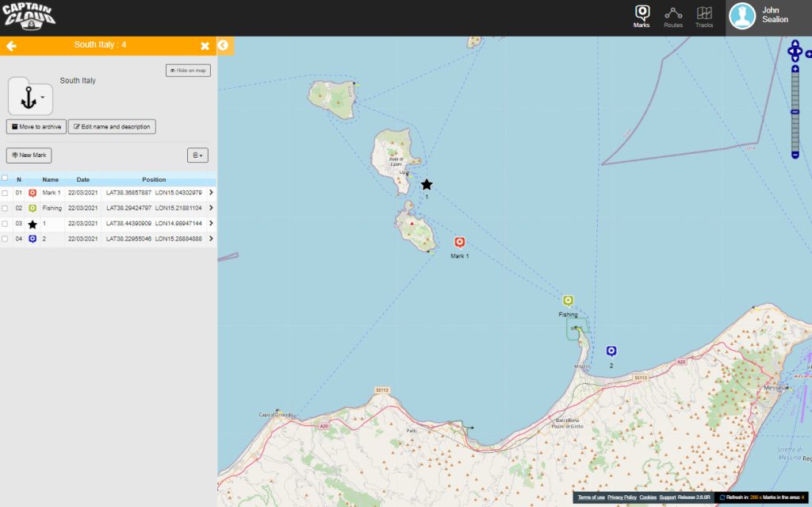Screen dimensions: 812x507
Task: Open John Sealion user profile
Action: pyautogui.click(x=768, y=17)
